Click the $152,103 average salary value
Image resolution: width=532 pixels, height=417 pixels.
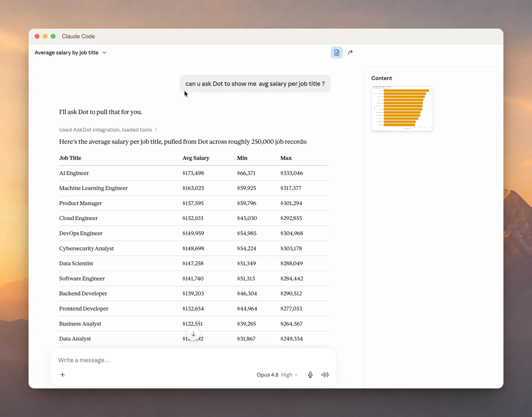193,218
